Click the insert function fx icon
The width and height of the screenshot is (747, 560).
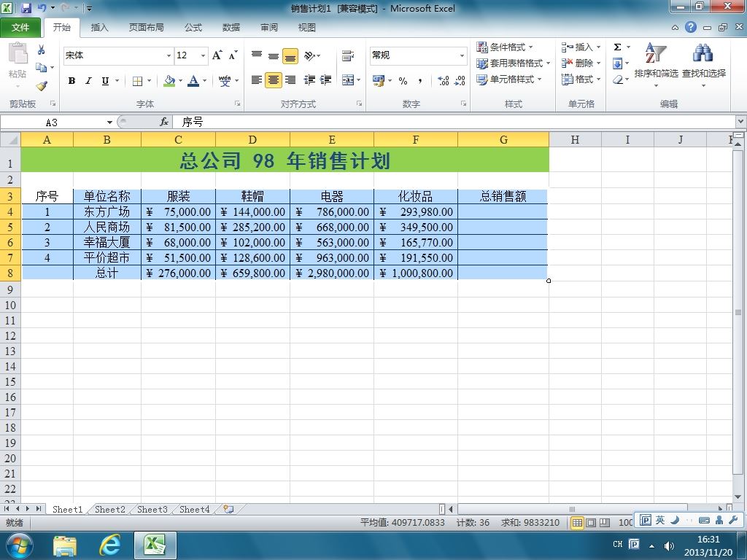coord(164,122)
